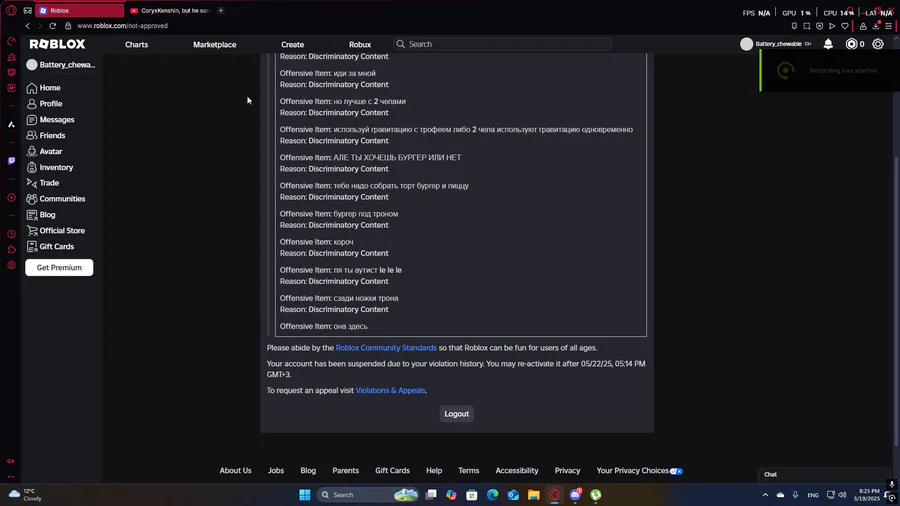
Task: Open the Violations & Appeals link
Action: click(x=390, y=390)
